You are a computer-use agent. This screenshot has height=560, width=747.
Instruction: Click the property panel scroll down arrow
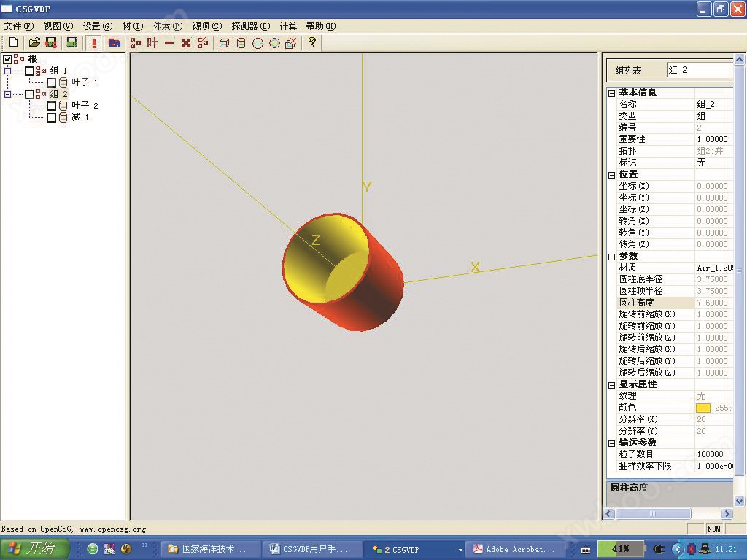pyautogui.click(x=740, y=501)
